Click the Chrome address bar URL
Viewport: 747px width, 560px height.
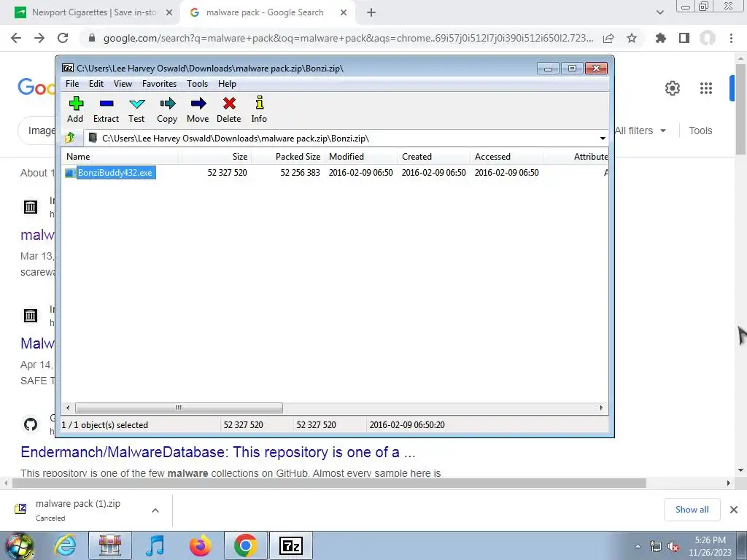click(348, 38)
